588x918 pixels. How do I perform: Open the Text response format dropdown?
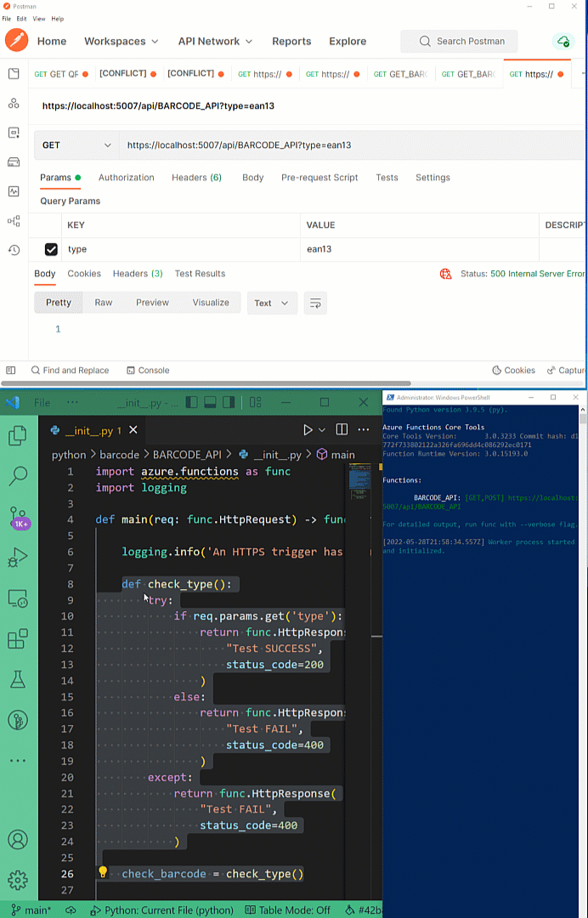[x=272, y=303]
